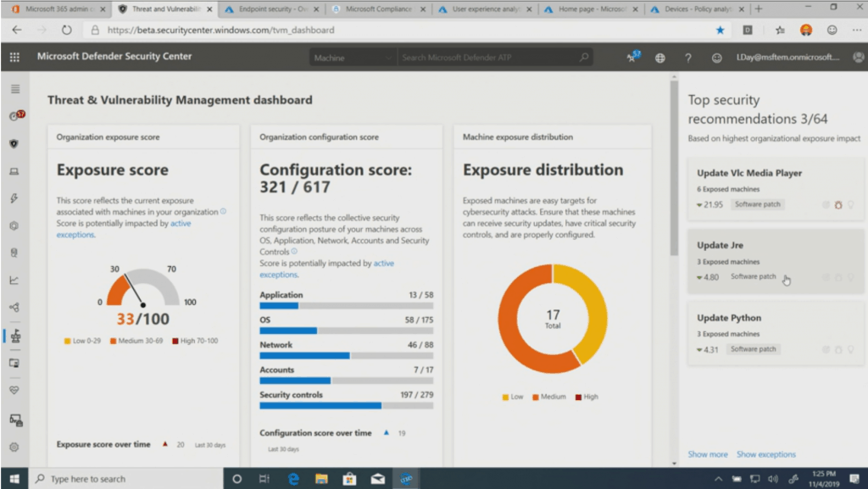The width and height of the screenshot is (868, 489).
Task: Open the Windows Start menu
Action: click(14, 479)
